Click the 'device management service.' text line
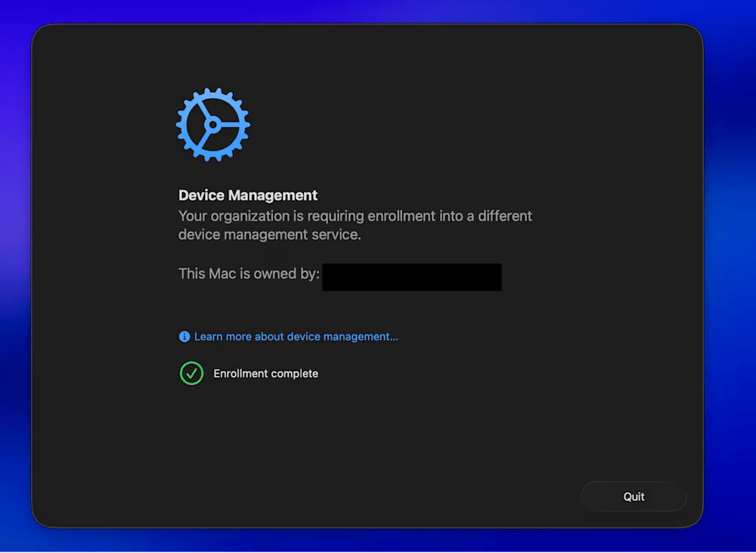Image resolution: width=756 pixels, height=553 pixels. coord(270,235)
